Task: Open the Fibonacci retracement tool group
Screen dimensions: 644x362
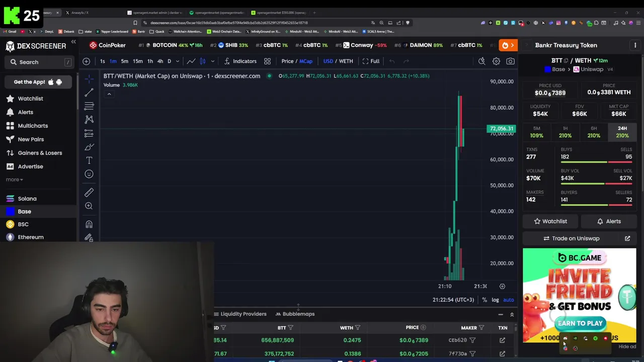Action: pos(89,106)
